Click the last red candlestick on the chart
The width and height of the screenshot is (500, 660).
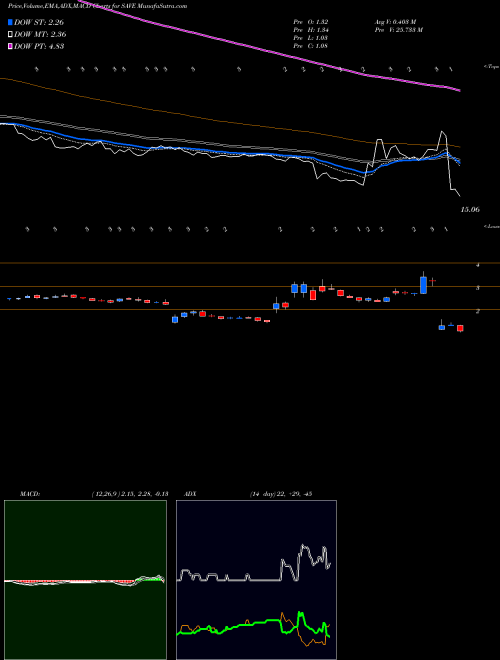click(460, 328)
